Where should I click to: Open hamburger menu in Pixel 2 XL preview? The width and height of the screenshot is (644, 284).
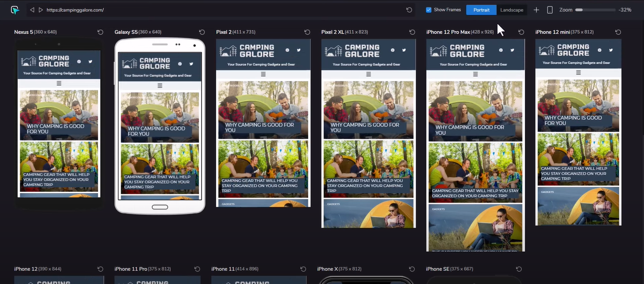pos(369,74)
